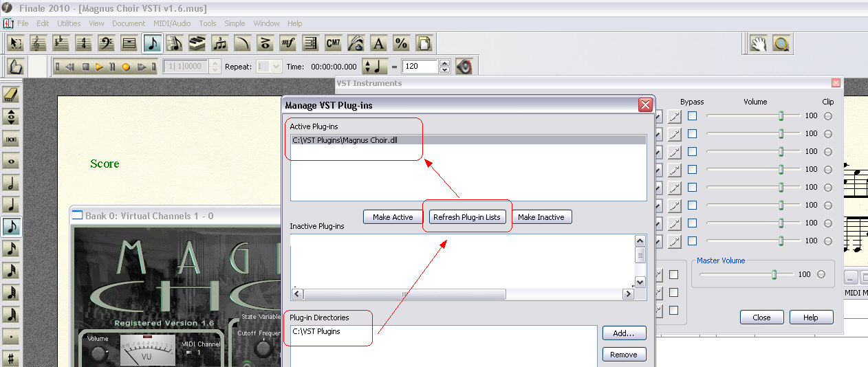Select the Chord (CM7) tool
Viewport: 868px width, 367px height.
(334, 43)
